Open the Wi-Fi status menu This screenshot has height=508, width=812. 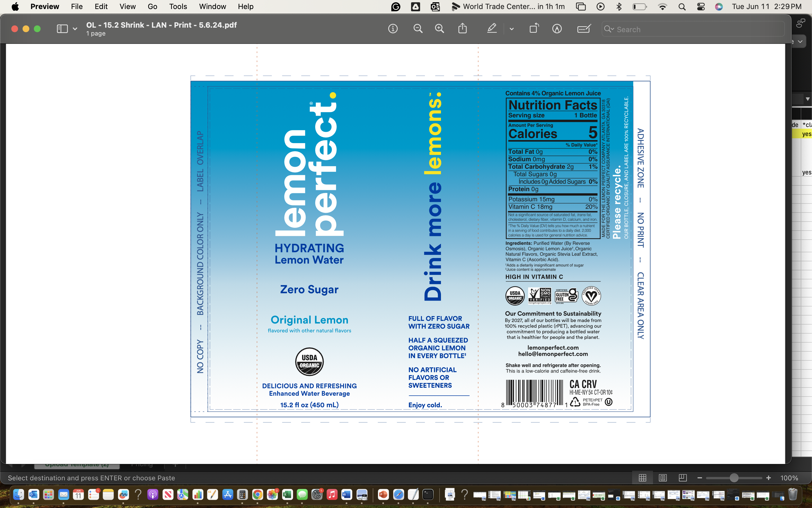pyautogui.click(x=662, y=7)
